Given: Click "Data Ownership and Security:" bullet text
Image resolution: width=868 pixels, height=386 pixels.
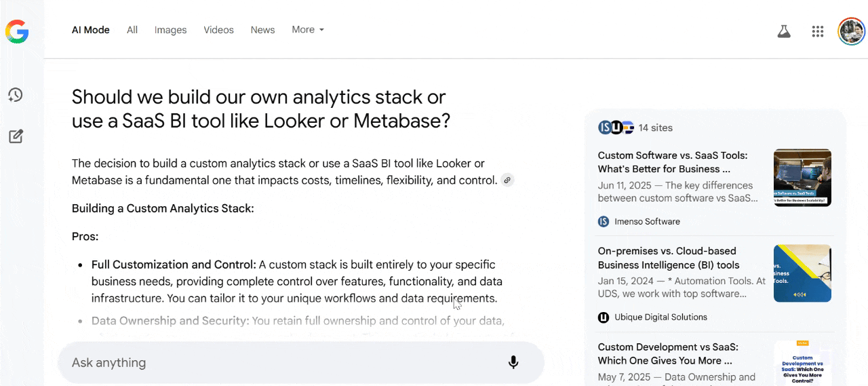Looking at the screenshot, I should pyautogui.click(x=170, y=321).
